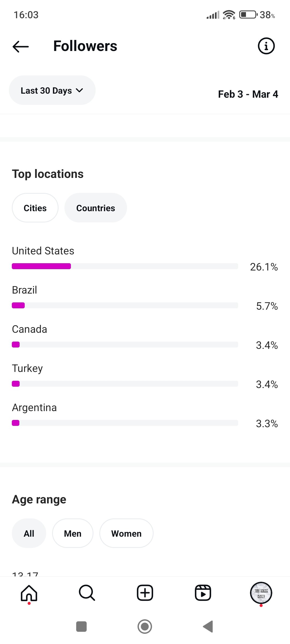Click the chevron beside Last 30 Days

tap(79, 90)
